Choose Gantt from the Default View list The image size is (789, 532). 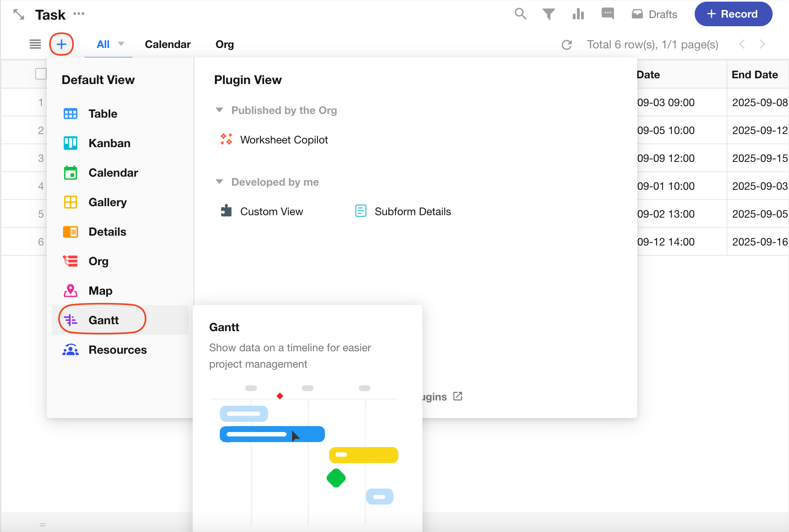pyautogui.click(x=103, y=320)
